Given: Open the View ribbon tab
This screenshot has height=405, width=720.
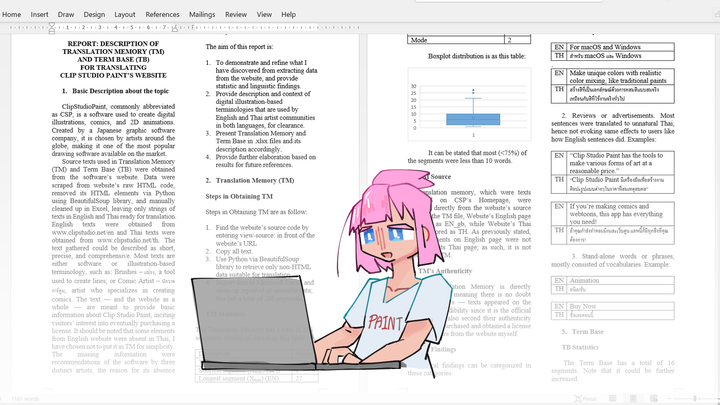Looking at the screenshot, I should (x=264, y=14).
